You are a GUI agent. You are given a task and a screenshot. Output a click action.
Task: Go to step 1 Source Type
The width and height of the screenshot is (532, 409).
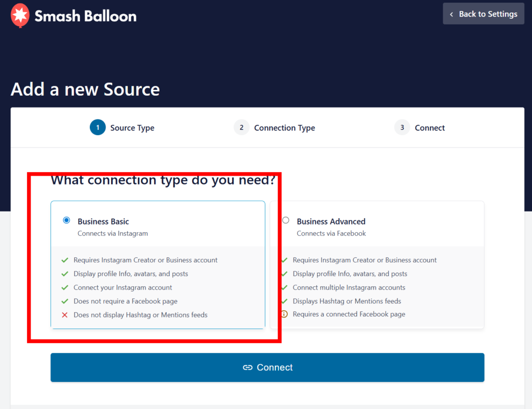pyautogui.click(x=132, y=128)
